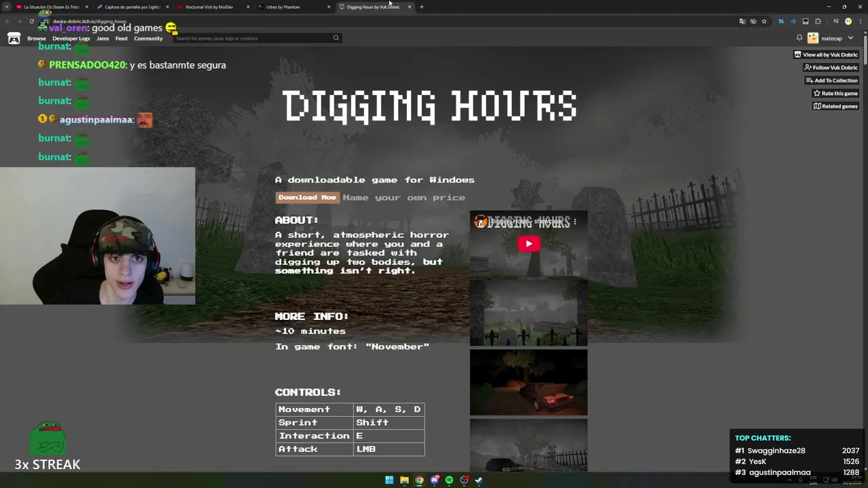The height and width of the screenshot is (488, 868).
Task: Open the dark car in fog screenshot
Action: click(x=528, y=445)
